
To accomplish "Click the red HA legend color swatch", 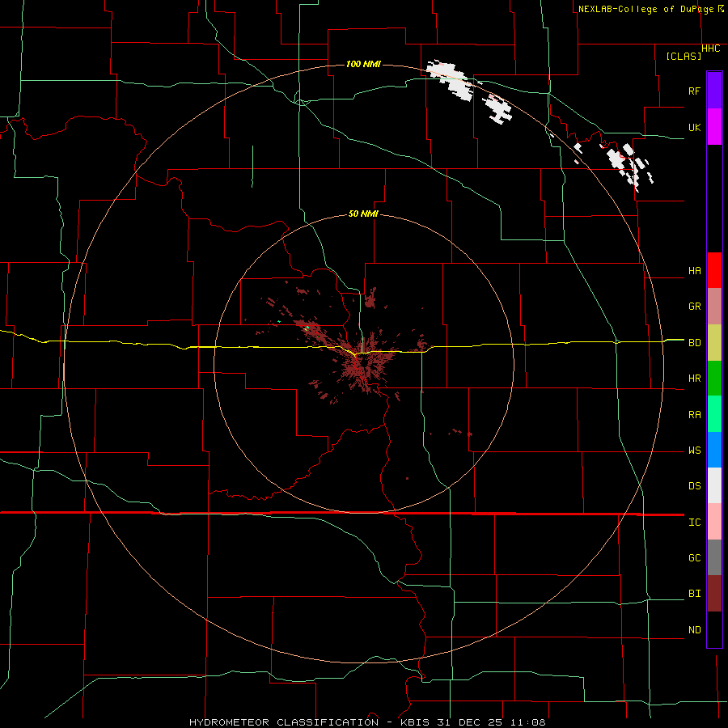I will click(714, 270).
